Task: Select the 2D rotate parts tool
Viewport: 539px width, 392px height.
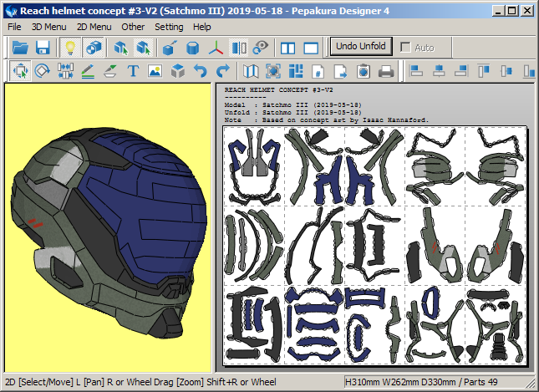Action: click(x=43, y=71)
